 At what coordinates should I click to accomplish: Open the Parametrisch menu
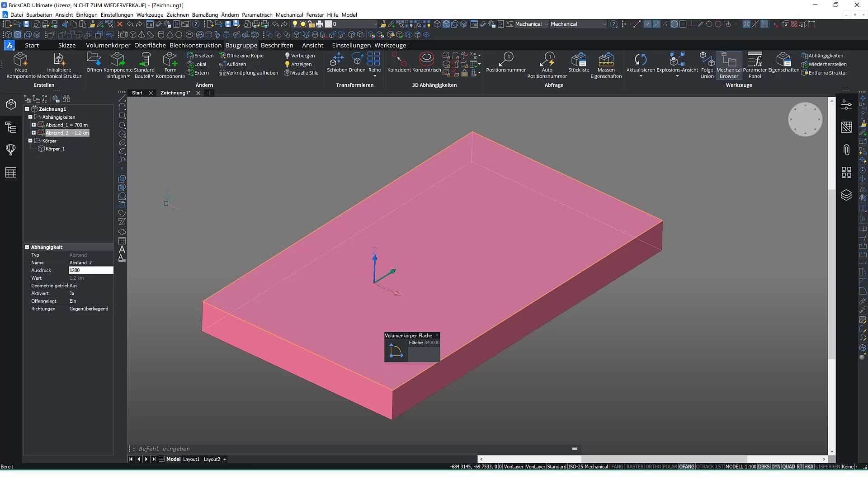coord(257,15)
